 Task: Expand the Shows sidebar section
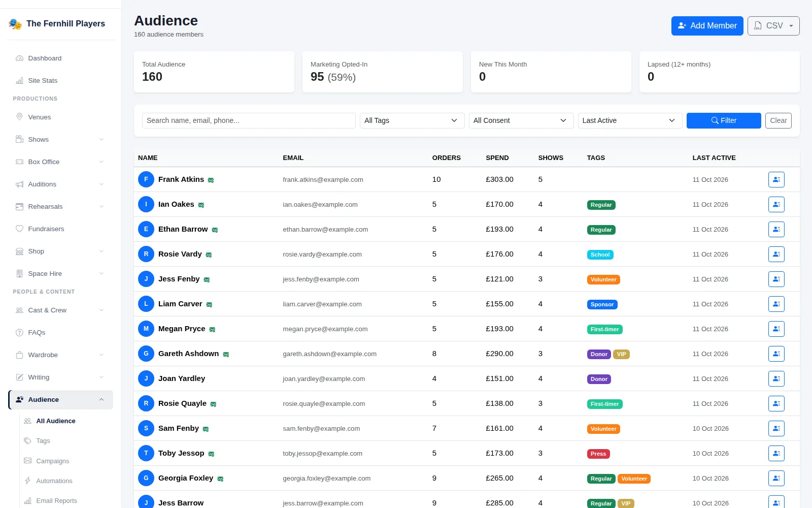[x=61, y=139]
